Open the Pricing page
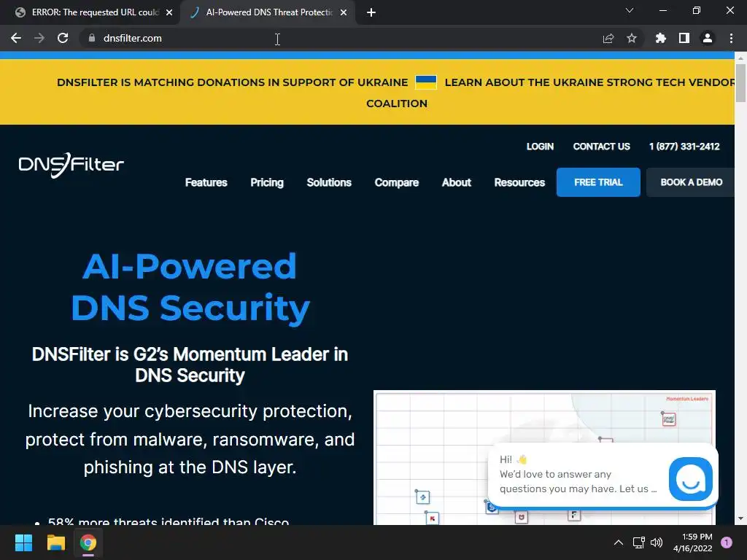 267,182
